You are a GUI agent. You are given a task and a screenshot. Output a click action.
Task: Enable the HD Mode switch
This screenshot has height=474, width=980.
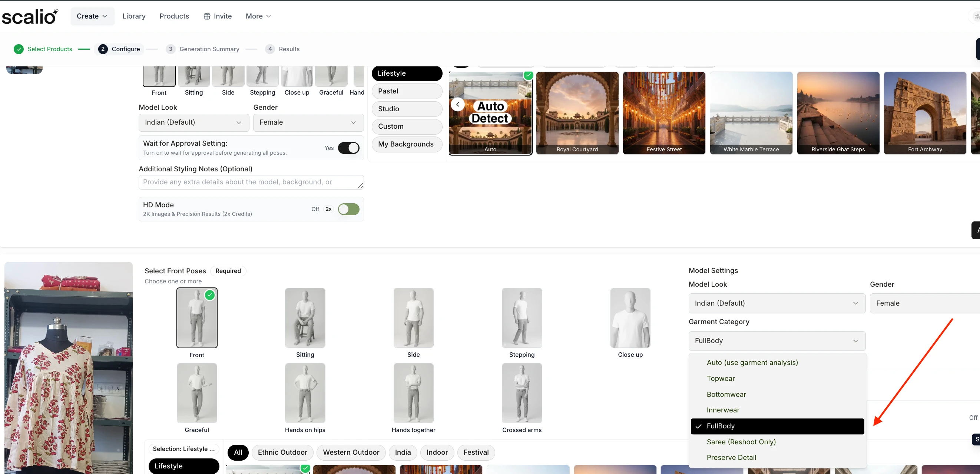coord(348,209)
